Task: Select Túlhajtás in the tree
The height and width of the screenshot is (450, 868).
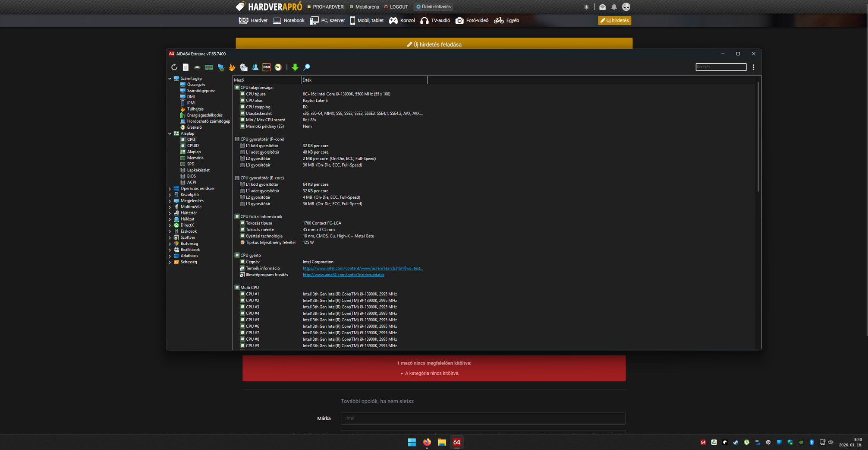Action: (x=195, y=109)
